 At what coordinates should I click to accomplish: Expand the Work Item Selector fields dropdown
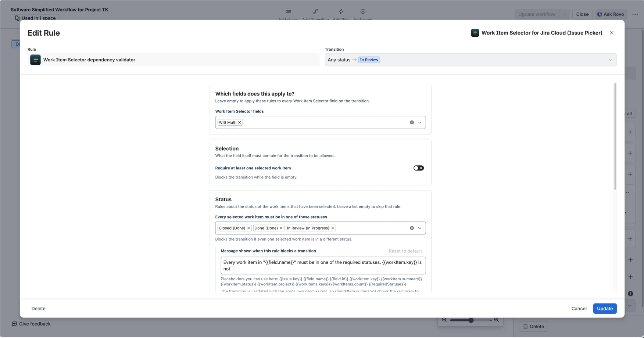420,122
